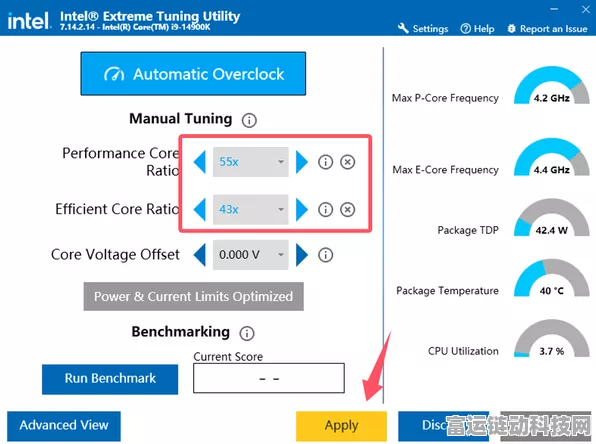
Task: Click the 'Package Temperature' label
Action: click(x=447, y=291)
